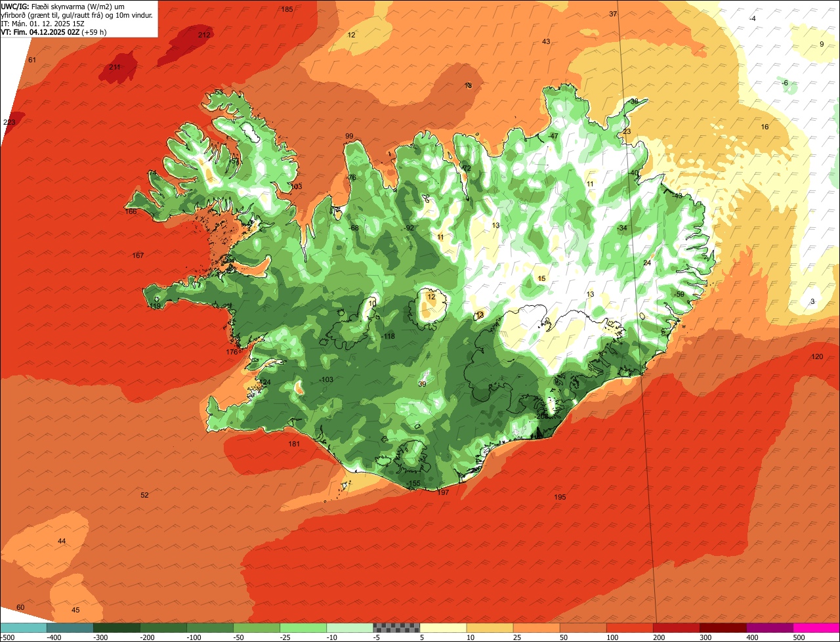This screenshot has width=840, height=642.
Task: Click the map value -118 in central Iceland
Action: click(x=388, y=337)
